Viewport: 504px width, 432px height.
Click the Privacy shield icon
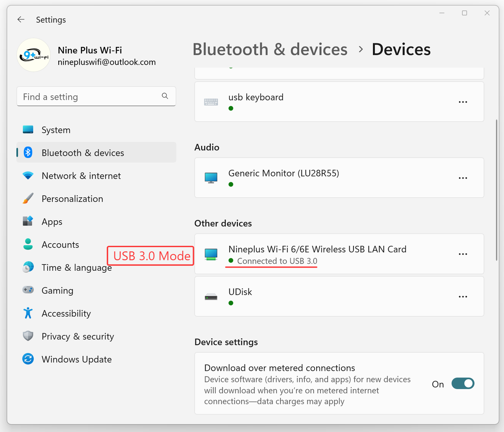pos(28,336)
